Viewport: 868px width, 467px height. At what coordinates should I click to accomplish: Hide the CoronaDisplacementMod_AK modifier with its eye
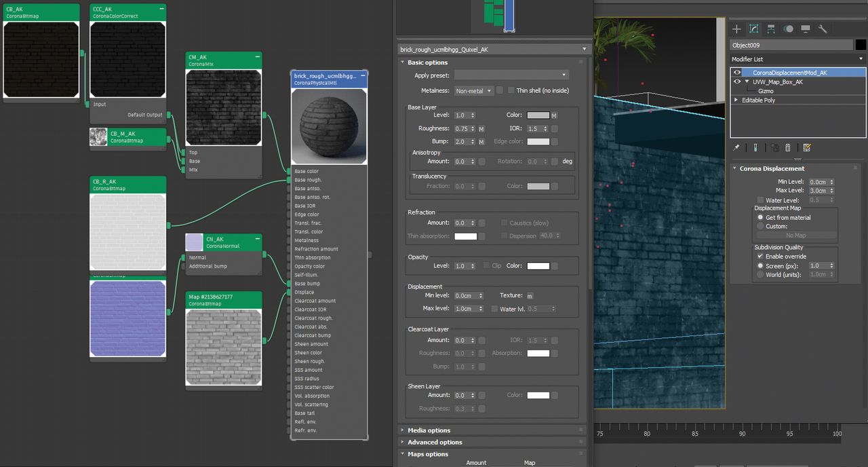(x=737, y=73)
